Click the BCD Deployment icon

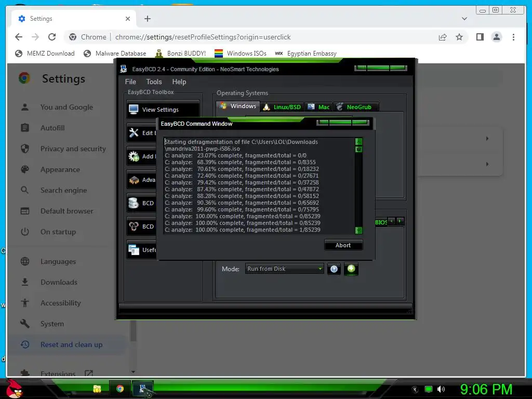(134, 227)
